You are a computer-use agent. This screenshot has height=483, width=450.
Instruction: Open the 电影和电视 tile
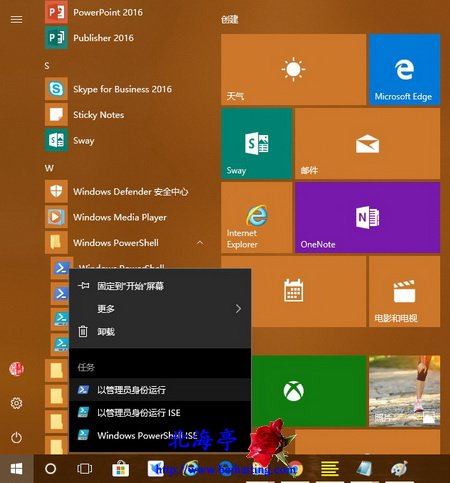pos(404,291)
